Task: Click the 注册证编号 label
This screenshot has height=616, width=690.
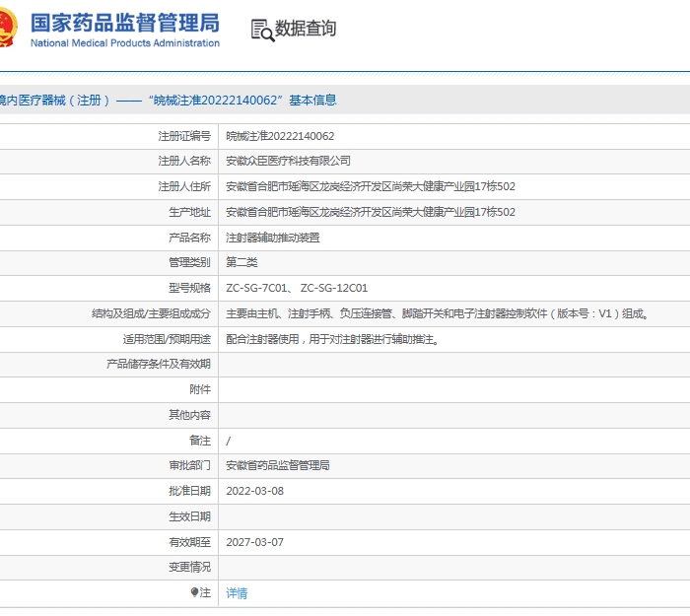Action: [184, 136]
